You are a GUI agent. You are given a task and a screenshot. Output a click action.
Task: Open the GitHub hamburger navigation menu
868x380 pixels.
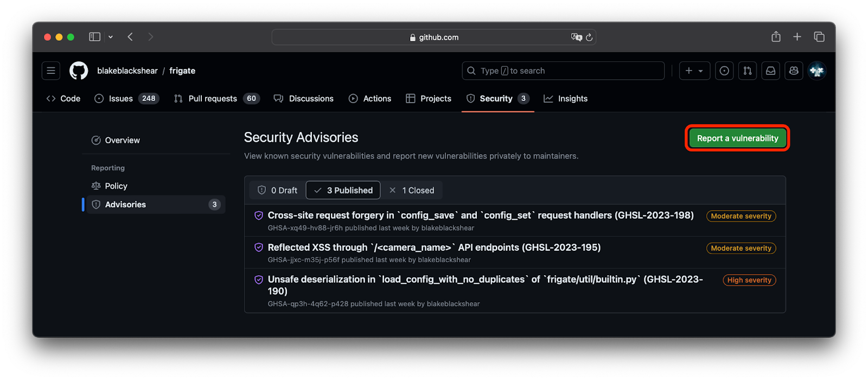pyautogui.click(x=51, y=71)
